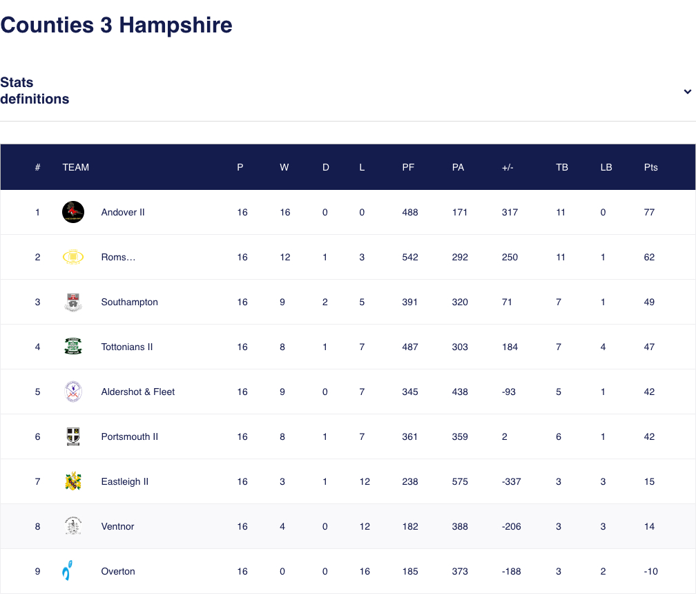The width and height of the screenshot is (696, 616).
Task: Sort the table by Pts column
Action: click(x=649, y=167)
